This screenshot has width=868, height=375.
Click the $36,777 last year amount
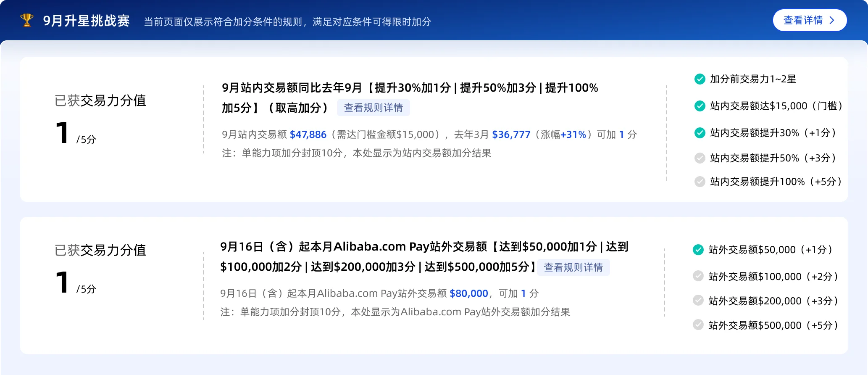click(511, 135)
